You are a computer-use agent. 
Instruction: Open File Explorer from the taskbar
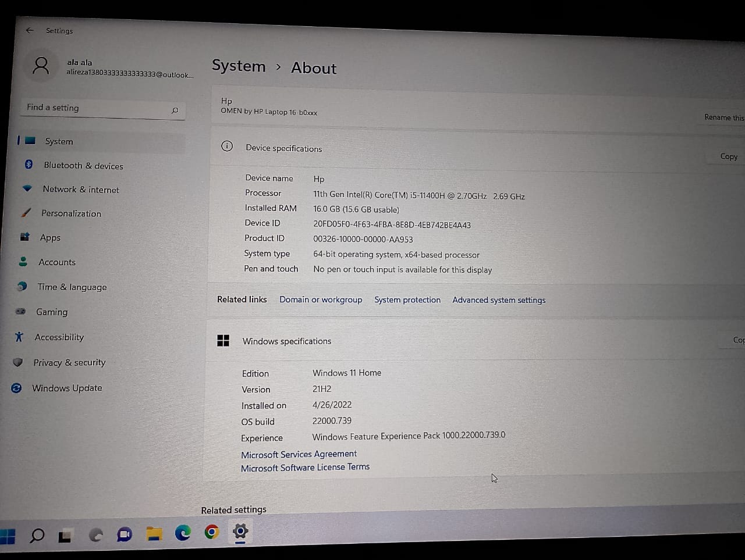coord(154,533)
